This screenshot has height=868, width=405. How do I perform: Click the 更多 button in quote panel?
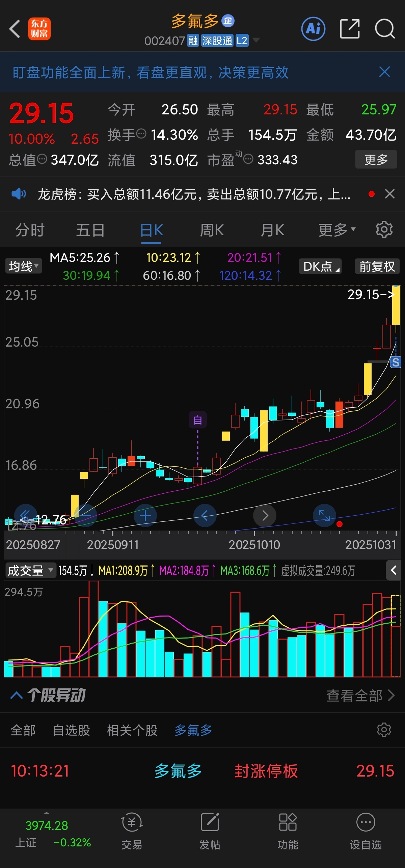tap(376, 160)
